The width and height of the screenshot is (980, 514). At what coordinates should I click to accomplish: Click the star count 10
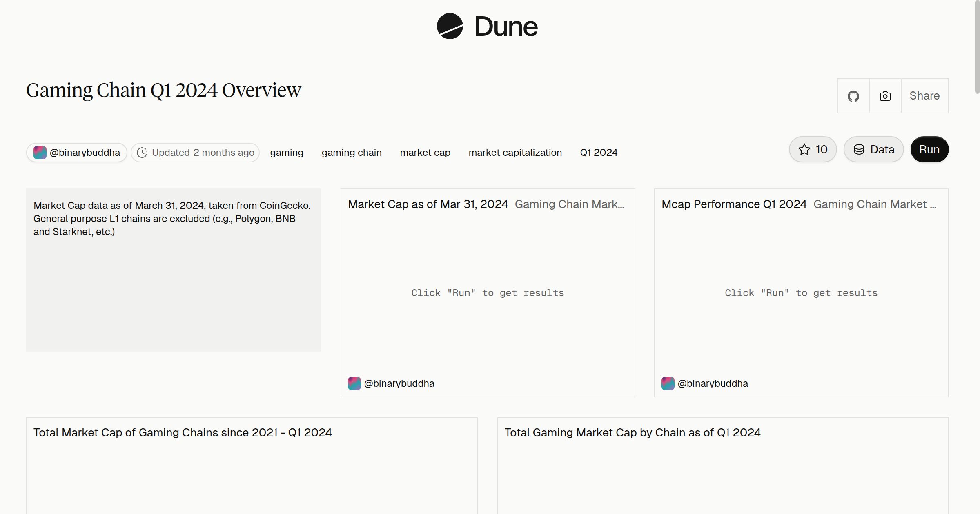(x=822, y=149)
